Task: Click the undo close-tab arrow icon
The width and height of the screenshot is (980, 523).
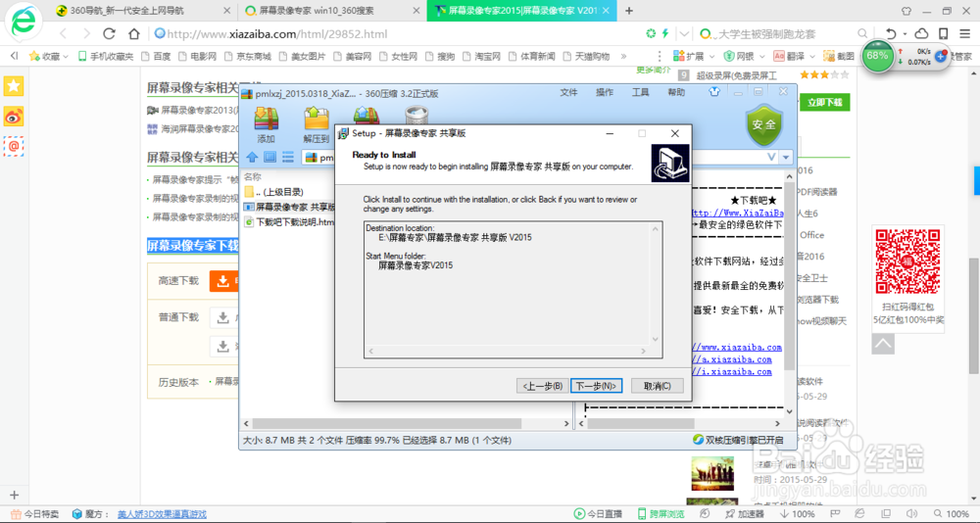Action: (x=891, y=33)
